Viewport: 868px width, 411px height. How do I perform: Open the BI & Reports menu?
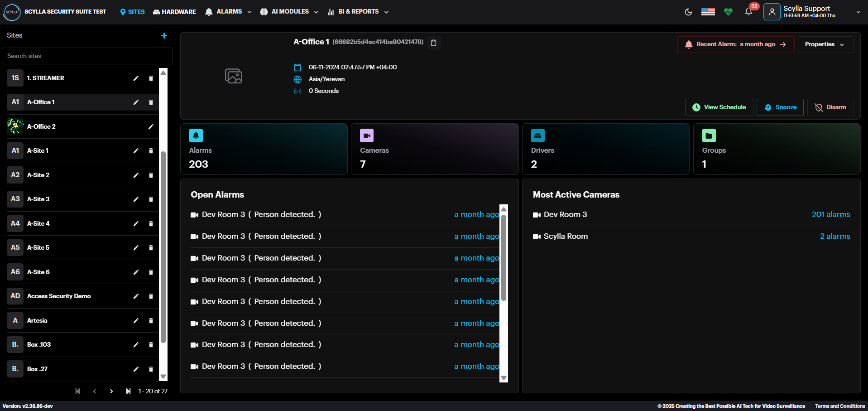pos(358,12)
